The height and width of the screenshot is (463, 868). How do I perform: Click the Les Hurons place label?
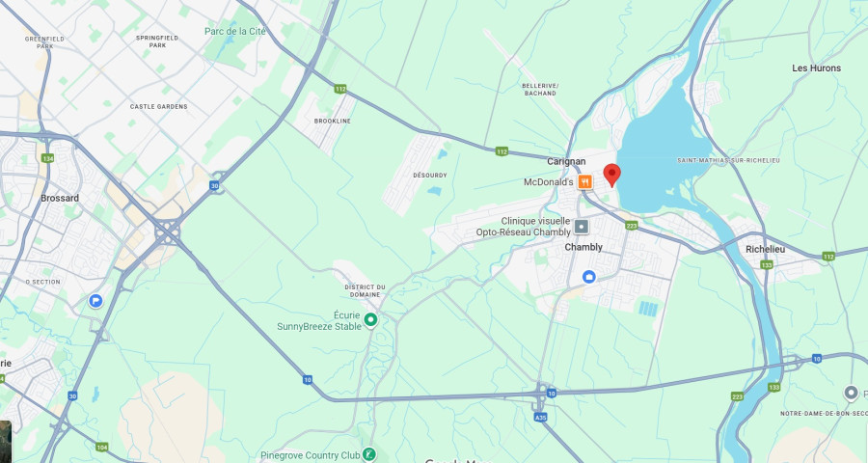pyautogui.click(x=817, y=68)
